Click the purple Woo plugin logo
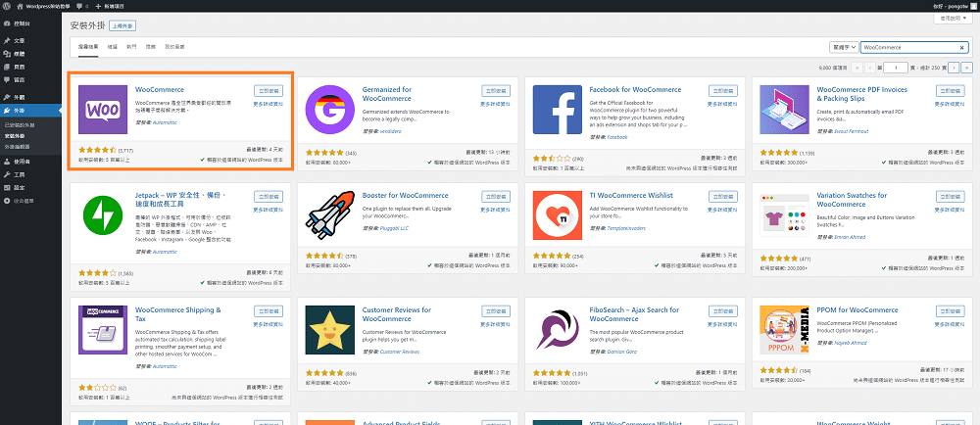This screenshot has width=980, height=425. 103,110
